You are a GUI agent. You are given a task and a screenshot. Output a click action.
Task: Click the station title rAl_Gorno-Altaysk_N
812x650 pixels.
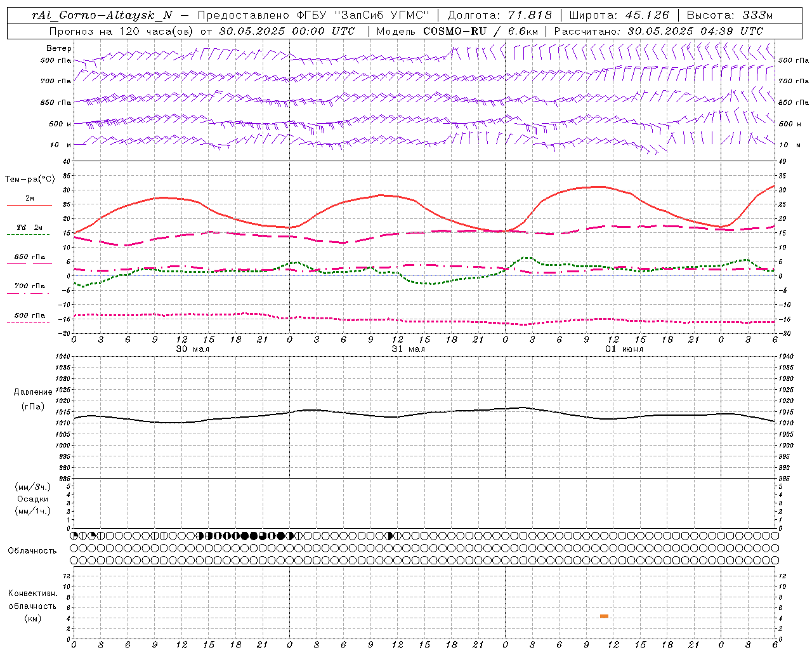tap(103, 15)
